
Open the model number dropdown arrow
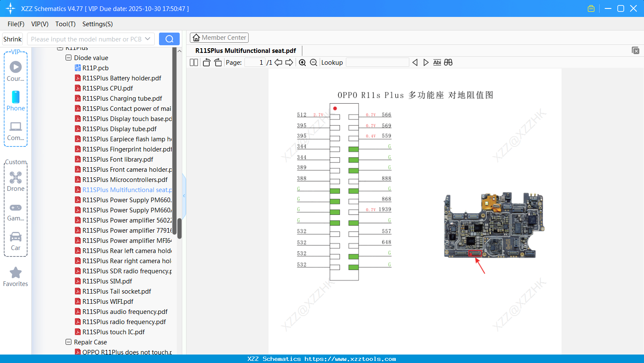point(148,39)
